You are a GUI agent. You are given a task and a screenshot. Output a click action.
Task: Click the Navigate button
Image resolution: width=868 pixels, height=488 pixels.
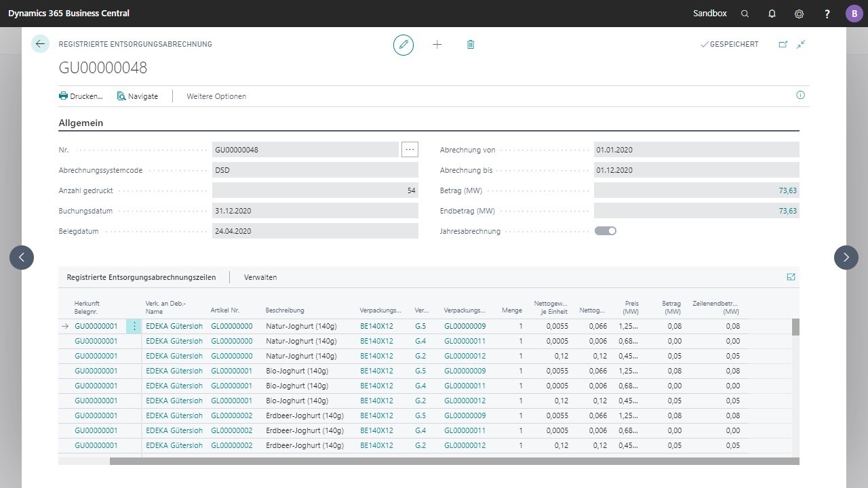click(138, 96)
